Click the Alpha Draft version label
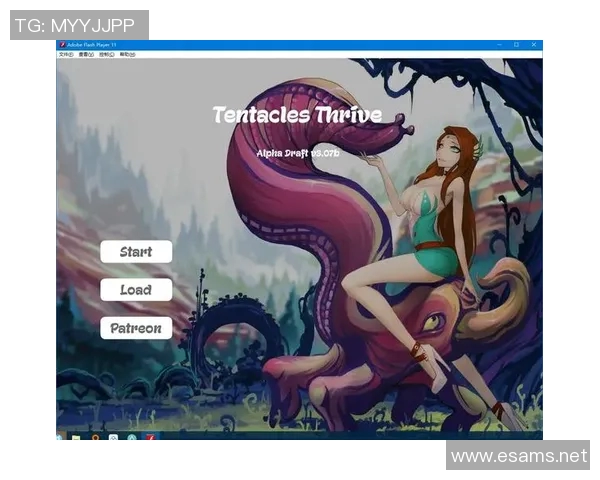The width and height of the screenshot is (600, 480). (x=298, y=153)
